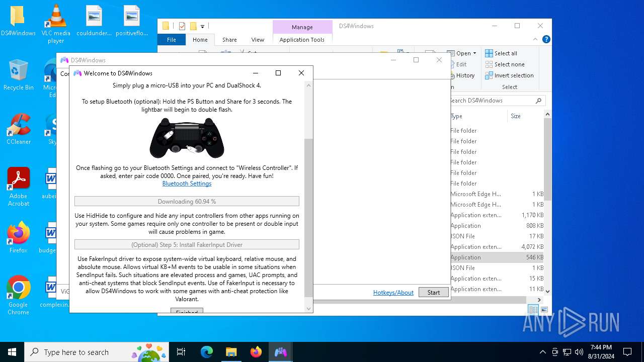Image resolution: width=644 pixels, height=362 pixels.
Task: Select the 17 KB JSON File row
Action: tap(497, 236)
